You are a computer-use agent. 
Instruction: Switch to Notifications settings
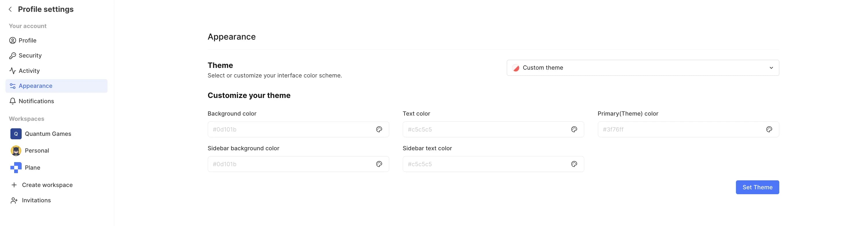coord(36,101)
